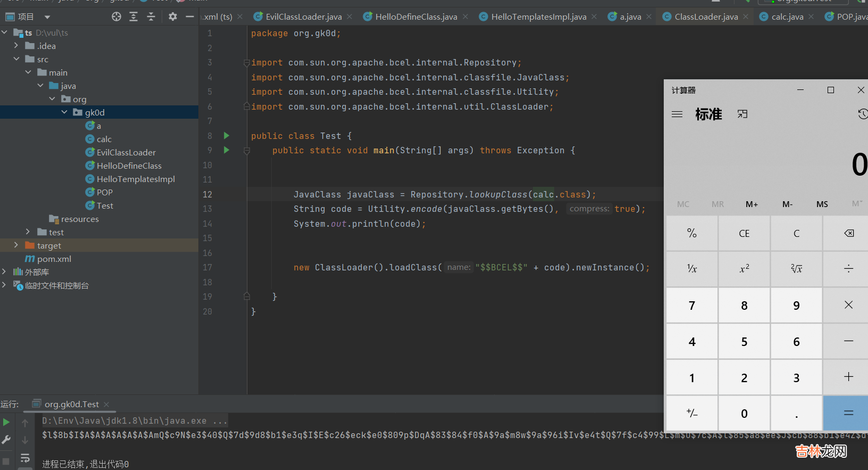The width and height of the screenshot is (868, 470).
Task: Click the locate-file target icon in project toolbar
Action: coord(116,17)
